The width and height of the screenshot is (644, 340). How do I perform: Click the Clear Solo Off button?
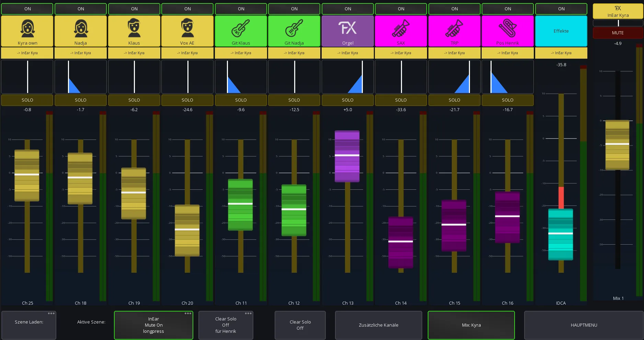click(x=300, y=325)
